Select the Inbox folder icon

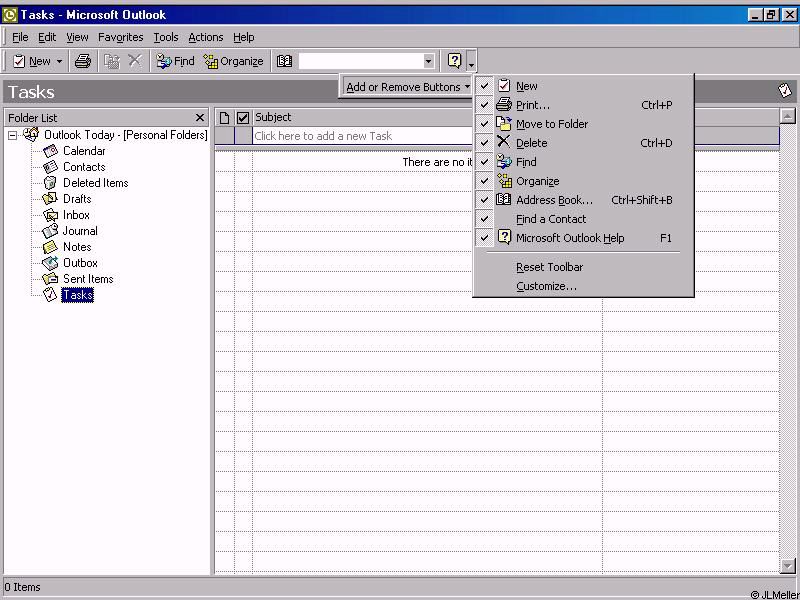coord(51,215)
